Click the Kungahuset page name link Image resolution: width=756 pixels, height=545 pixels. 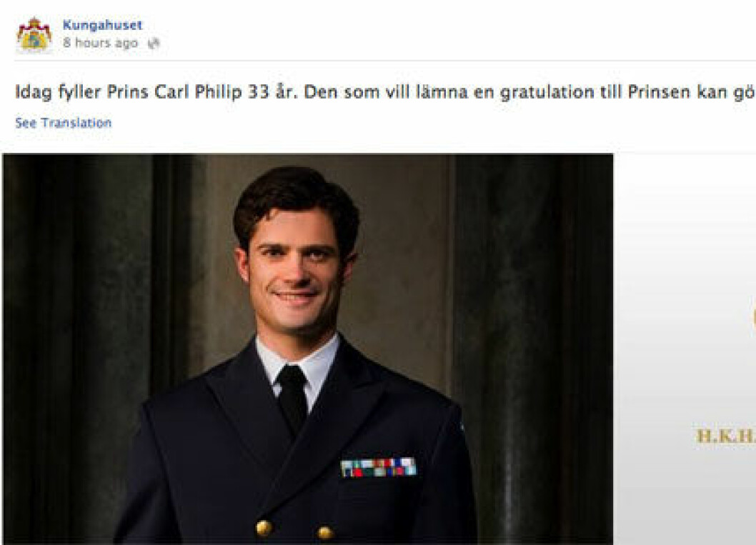click(103, 25)
